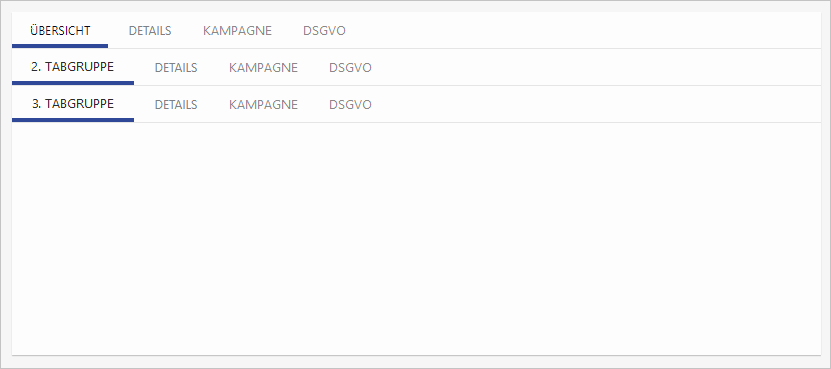The image size is (831, 369).
Task: Switch to KAMPAGNE in the ÜBERSICHT row
Action: [x=237, y=31]
